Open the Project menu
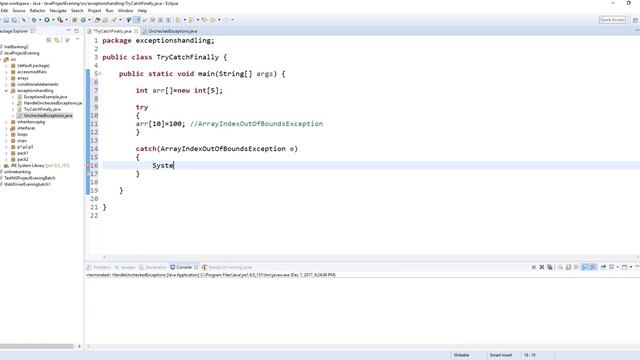Image resolution: width=640 pixels, height=360 pixels. click(94, 11)
